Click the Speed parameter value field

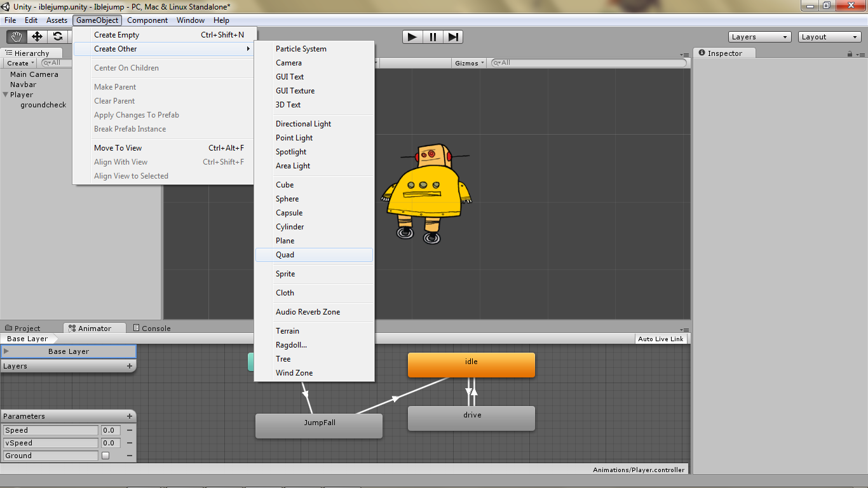[x=110, y=430]
